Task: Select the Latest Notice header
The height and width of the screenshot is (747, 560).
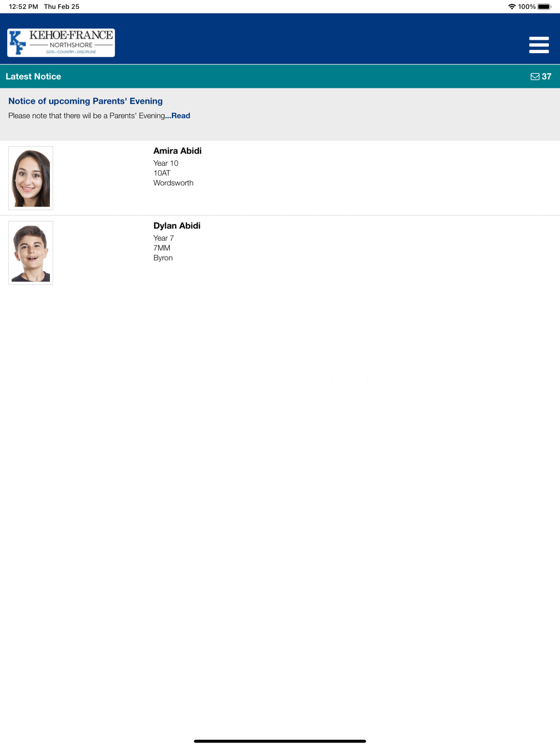Action: tap(34, 77)
